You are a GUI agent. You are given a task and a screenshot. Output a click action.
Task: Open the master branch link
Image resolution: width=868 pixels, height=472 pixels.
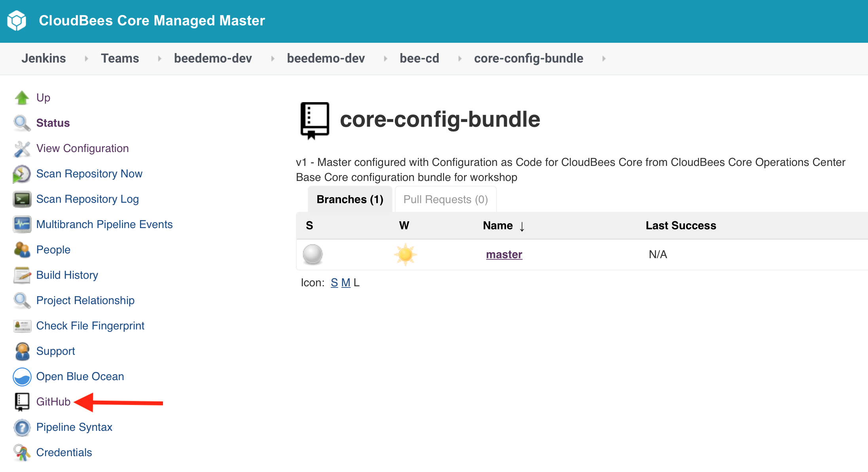click(x=504, y=255)
